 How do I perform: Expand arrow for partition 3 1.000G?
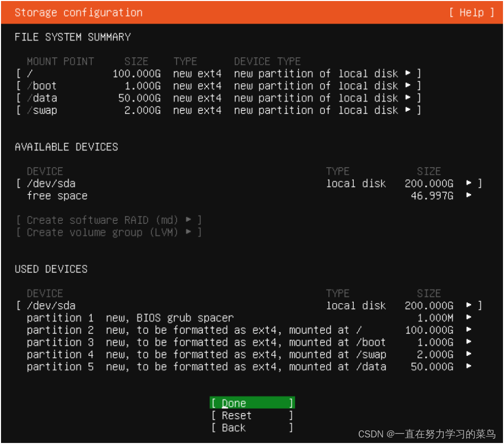click(469, 342)
